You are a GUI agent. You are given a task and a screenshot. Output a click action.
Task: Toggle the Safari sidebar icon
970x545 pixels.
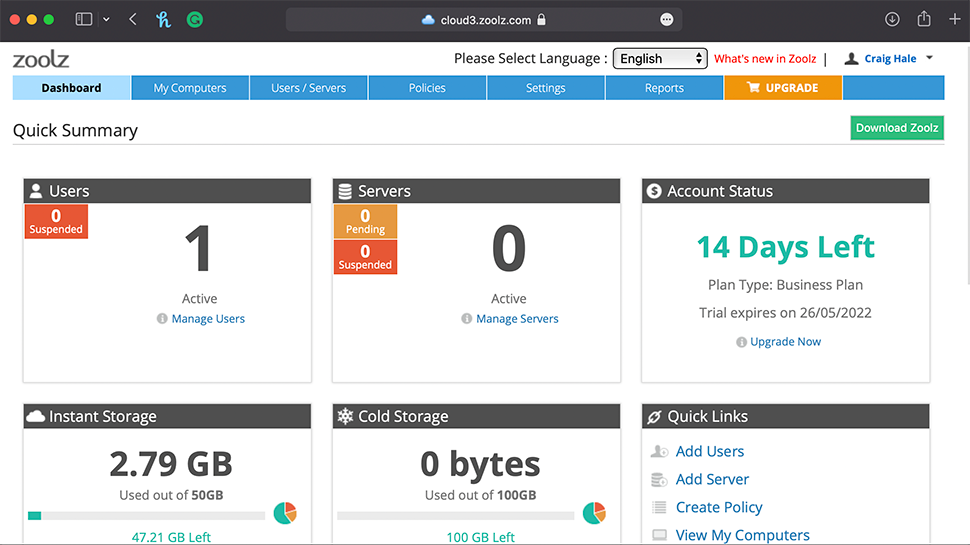pos(84,20)
